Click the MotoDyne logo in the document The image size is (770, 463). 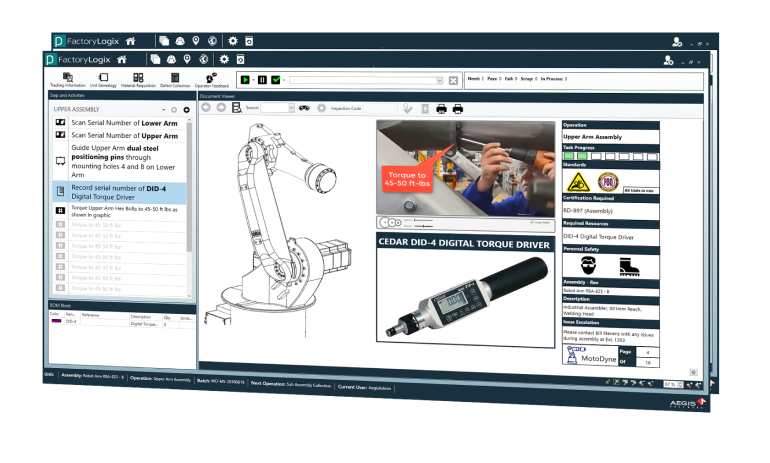(x=591, y=355)
